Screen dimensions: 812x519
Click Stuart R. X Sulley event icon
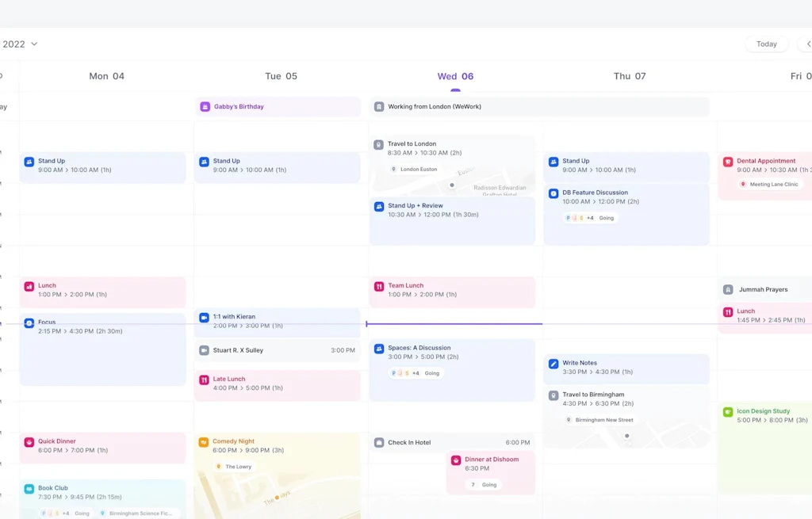[x=204, y=350]
